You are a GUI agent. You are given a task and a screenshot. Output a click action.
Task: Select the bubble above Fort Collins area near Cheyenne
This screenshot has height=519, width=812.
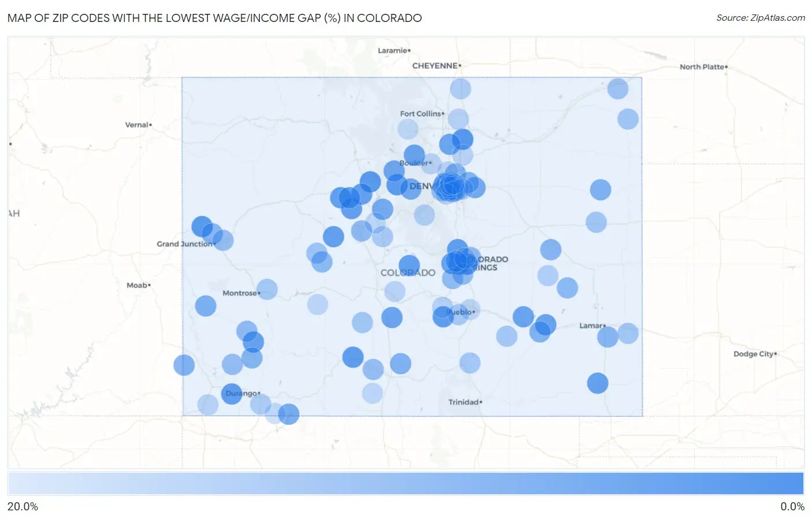pos(460,89)
